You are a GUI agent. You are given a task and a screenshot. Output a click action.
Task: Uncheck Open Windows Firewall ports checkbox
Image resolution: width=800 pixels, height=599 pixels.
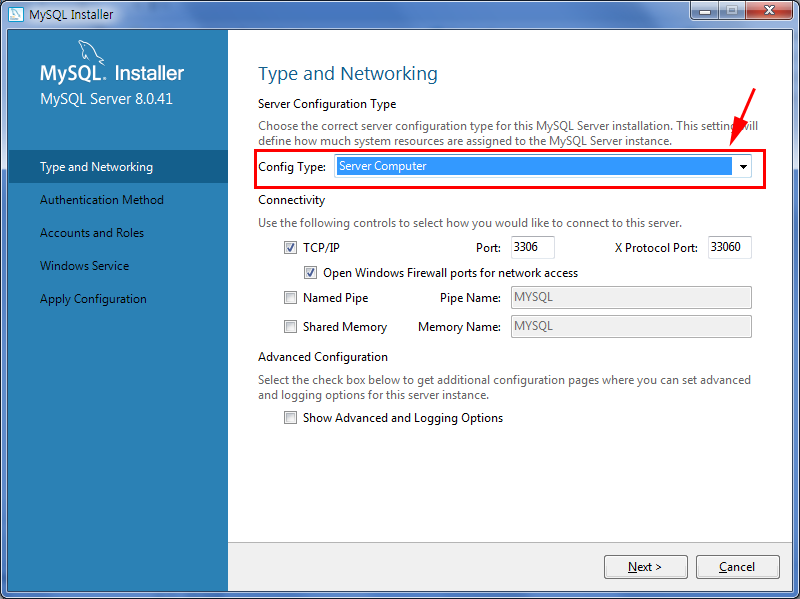pos(310,273)
